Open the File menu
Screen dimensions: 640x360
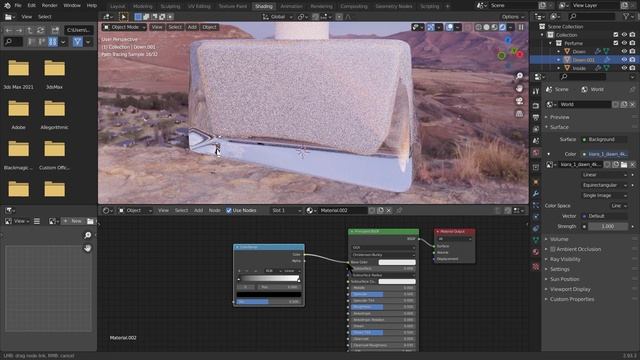(x=18, y=6)
